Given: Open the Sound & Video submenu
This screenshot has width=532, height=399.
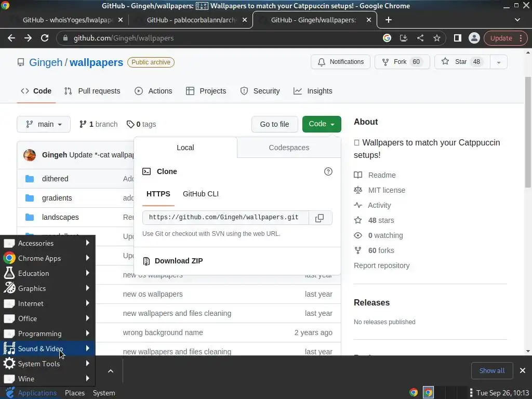Looking at the screenshot, I should pyautogui.click(x=47, y=349).
